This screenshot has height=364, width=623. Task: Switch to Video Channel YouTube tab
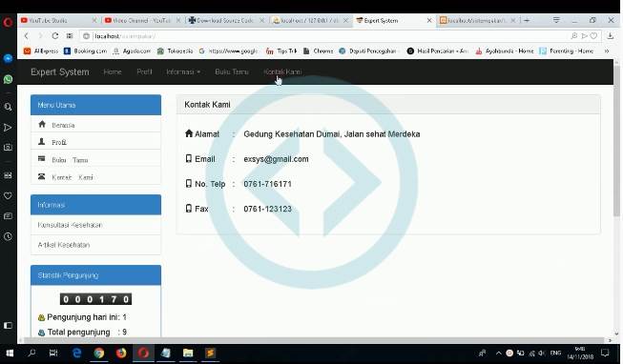pyautogui.click(x=142, y=20)
